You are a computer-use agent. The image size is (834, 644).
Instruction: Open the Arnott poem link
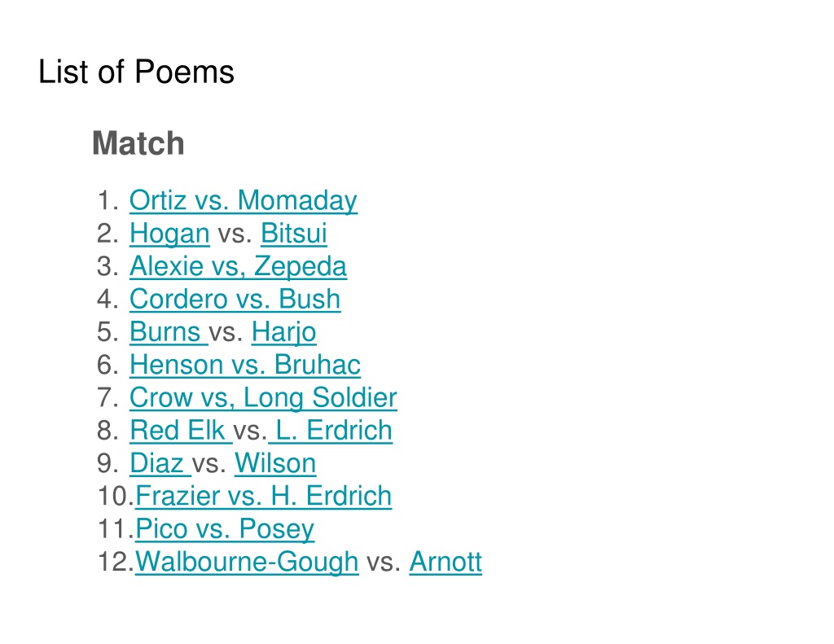tap(446, 562)
